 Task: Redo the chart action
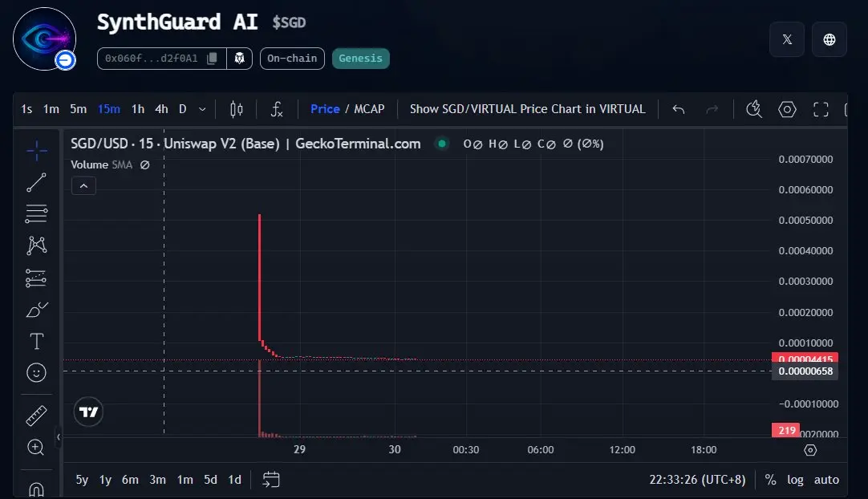click(712, 109)
